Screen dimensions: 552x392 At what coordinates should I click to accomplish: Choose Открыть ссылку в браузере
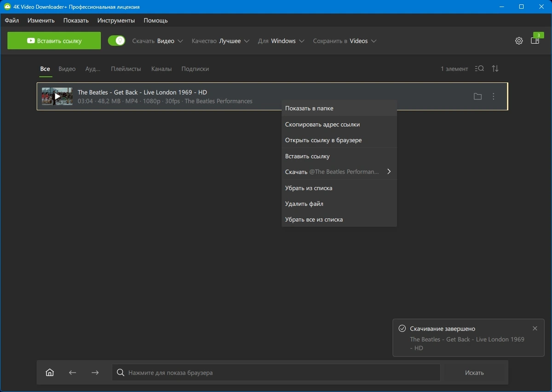pos(339,140)
